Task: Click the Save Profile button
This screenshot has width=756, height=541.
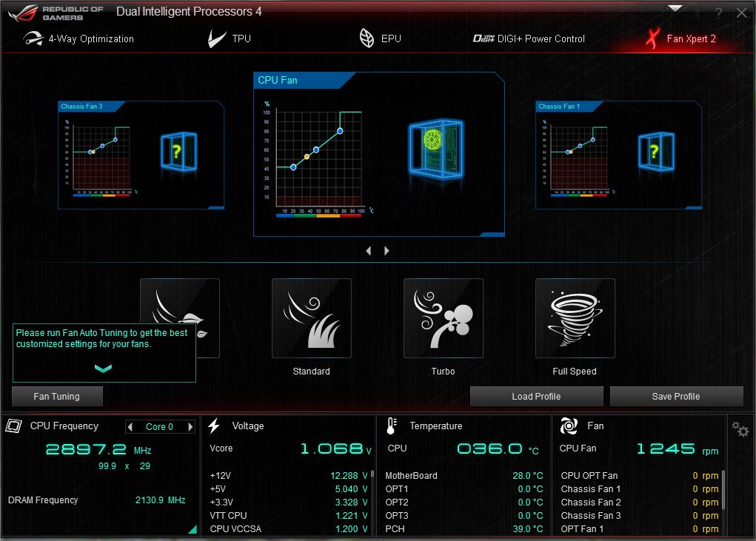Action: click(x=676, y=397)
